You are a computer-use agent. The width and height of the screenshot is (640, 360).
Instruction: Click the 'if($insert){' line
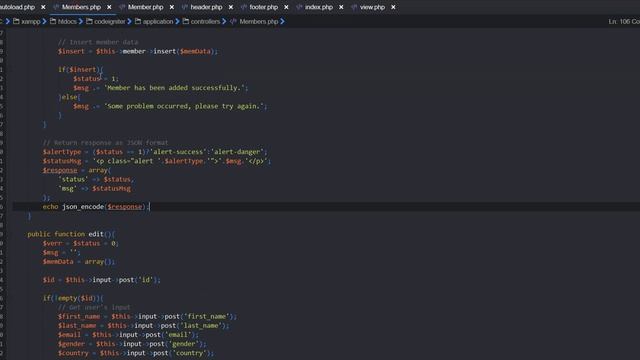click(80, 69)
